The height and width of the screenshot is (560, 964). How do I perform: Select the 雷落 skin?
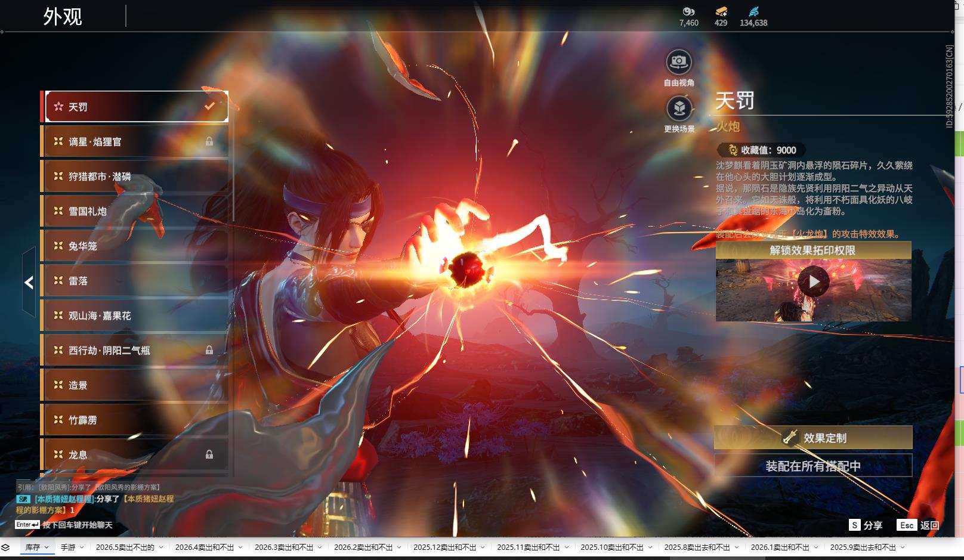click(135, 281)
